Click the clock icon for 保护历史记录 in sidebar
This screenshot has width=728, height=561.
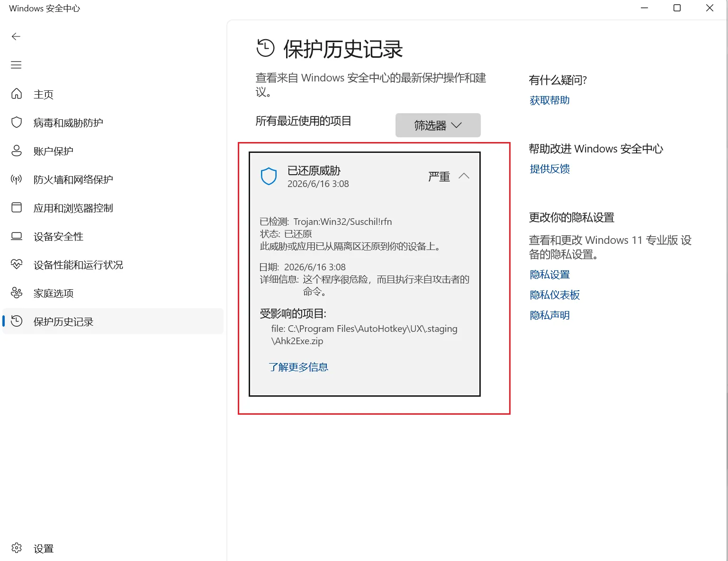(x=17, y=321)
